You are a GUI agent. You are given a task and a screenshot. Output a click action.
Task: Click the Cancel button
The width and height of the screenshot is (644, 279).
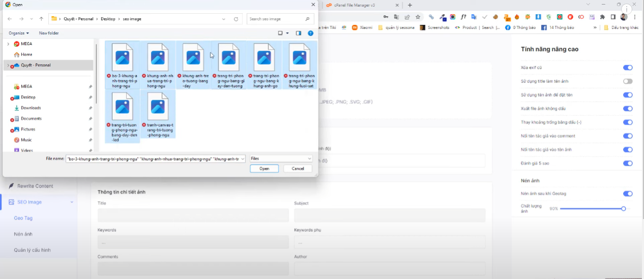(x=298, y=169)
